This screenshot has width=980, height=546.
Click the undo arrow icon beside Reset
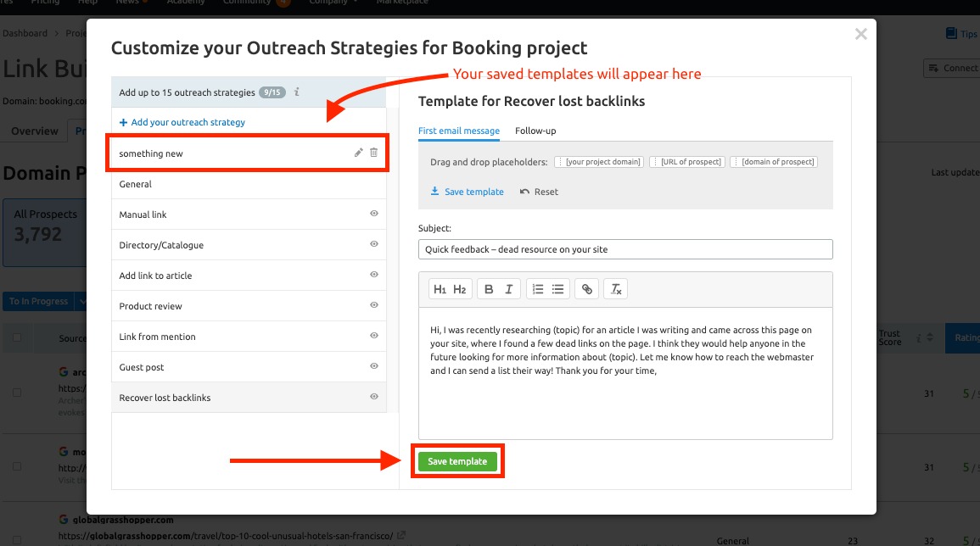click(x=524, y=192)
